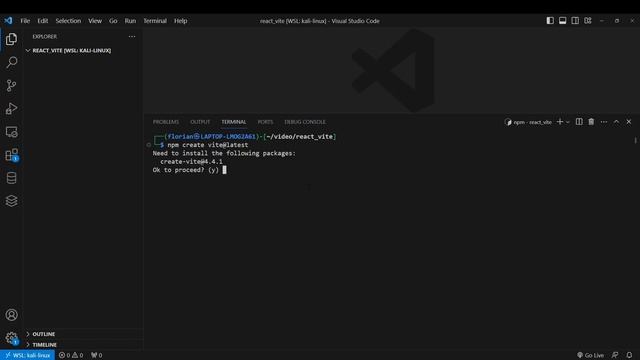Expand the Outline section

coord(83,334)
